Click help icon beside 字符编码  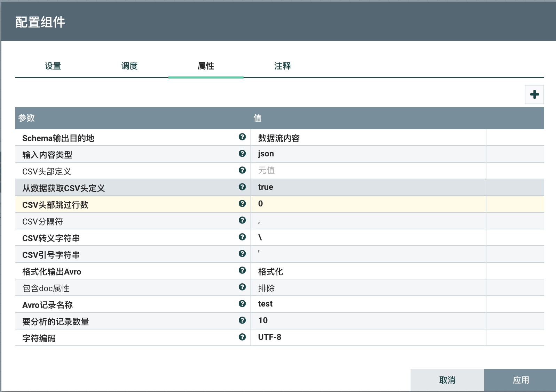pyautogui.click(x=242, y=337)
